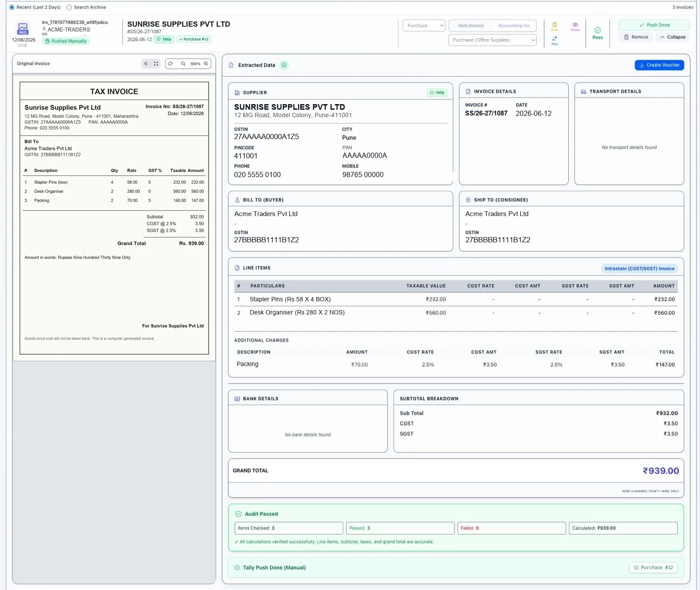
Task: Remove this invoice
Action: [x=636, y=37]
